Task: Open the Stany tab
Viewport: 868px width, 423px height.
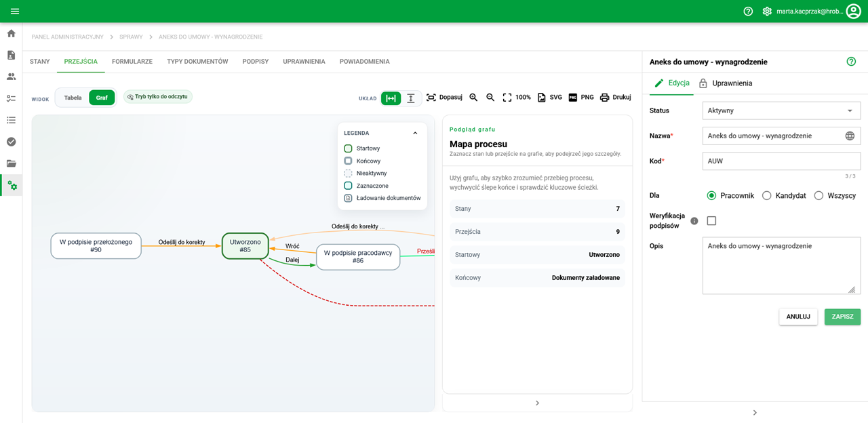Action: 40,62
